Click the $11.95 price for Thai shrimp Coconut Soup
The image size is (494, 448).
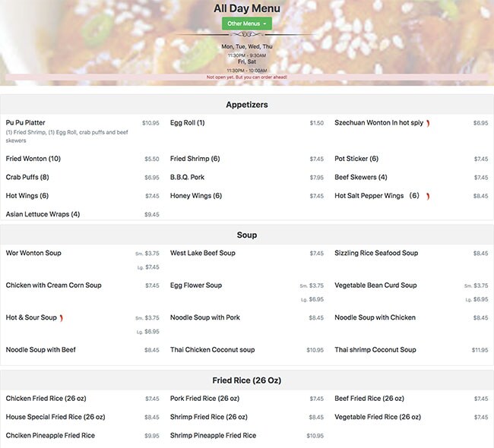tap(480, 351)
